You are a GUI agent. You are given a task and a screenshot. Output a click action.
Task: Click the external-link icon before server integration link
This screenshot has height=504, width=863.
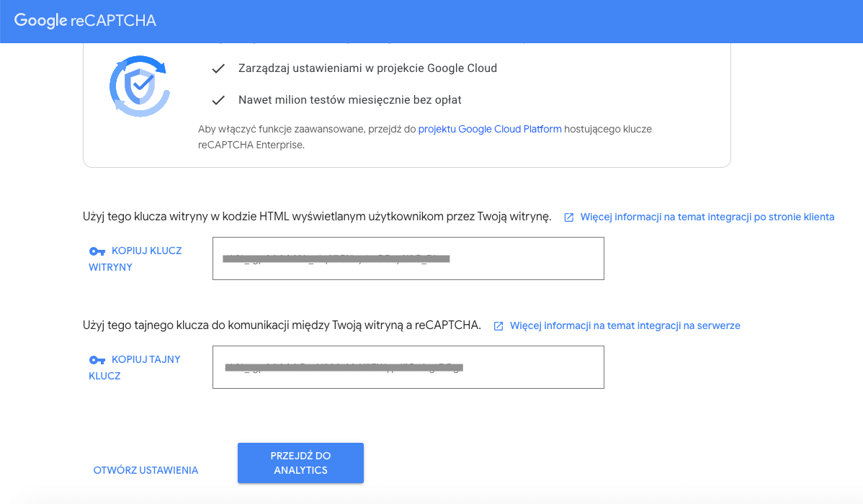click(x=498, y=325)
